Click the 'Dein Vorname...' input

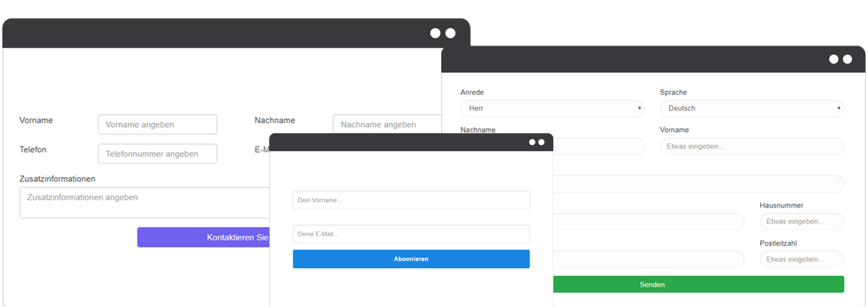pyautogui.click(x=411, y=200)
